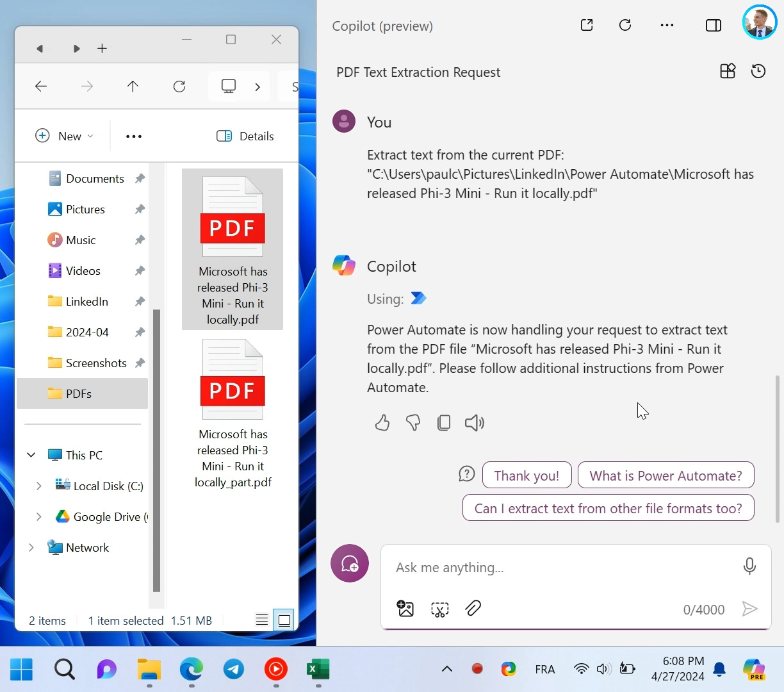Viewport: 784px width, 692px height.
Task: Select 'Microsoft has released Phi-3 Mini - Run it locally.pdf'
Action: (233, 249)
